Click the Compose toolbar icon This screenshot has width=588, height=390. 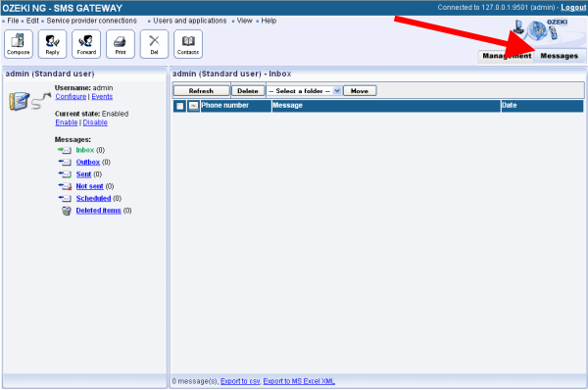click(x=19, y=44)
